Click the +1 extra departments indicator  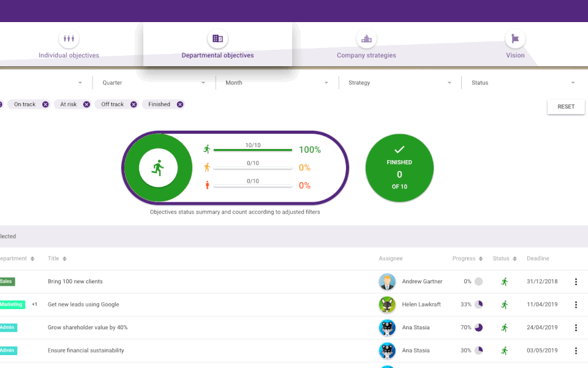(34, 305)
